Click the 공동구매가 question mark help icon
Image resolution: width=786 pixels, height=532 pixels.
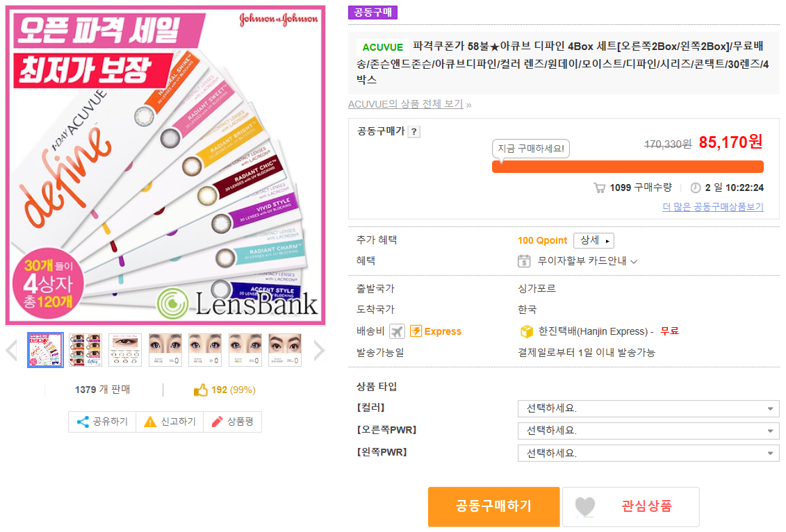pos(414,132)
